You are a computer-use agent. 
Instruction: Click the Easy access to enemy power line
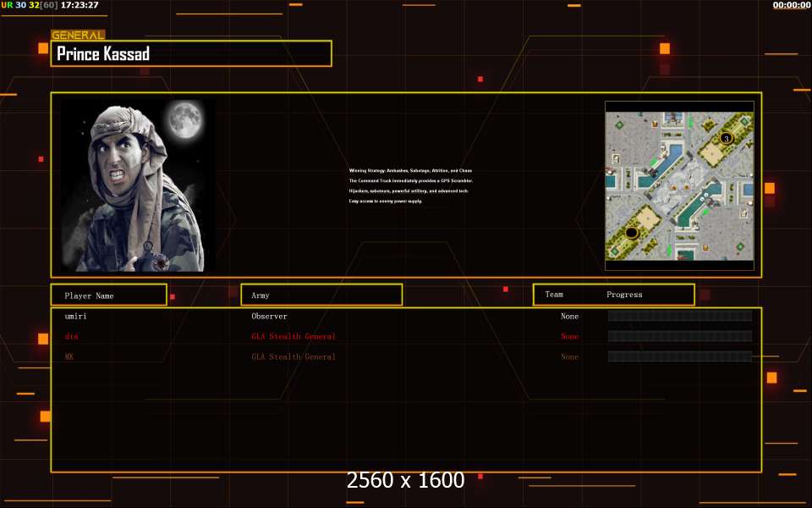tap(386, 202)
